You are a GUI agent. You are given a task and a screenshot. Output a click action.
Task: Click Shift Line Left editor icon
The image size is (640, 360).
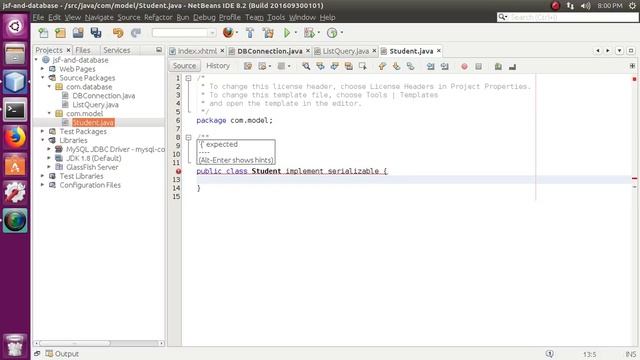tap(430, 66)
